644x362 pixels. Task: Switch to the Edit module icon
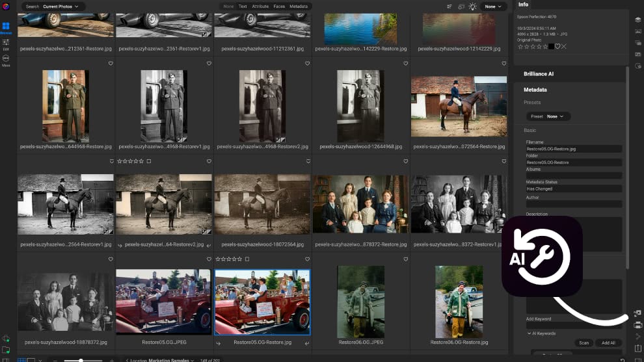point(6,44)
